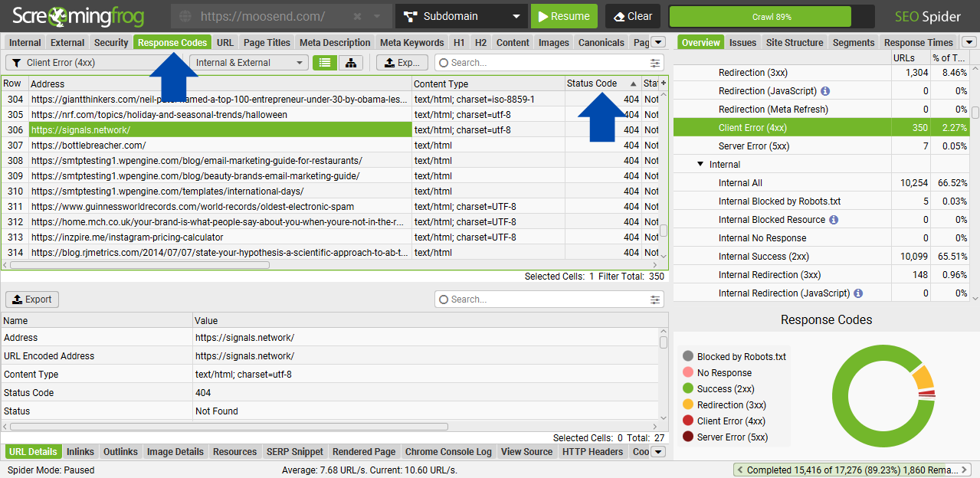
Task: Click the overview panel vertical scrollbar
Action: (x=975, y=113)
